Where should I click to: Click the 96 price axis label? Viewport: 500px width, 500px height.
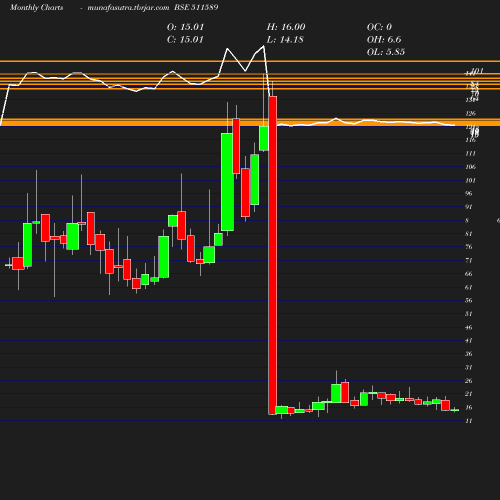pos(469,194)
